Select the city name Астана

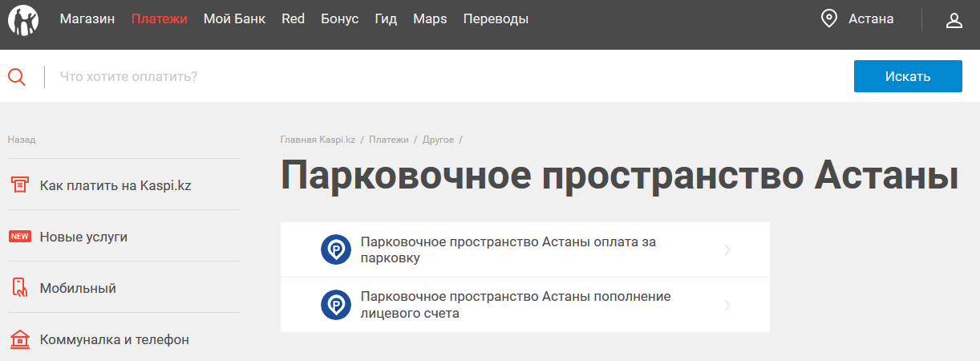[871, 18]
